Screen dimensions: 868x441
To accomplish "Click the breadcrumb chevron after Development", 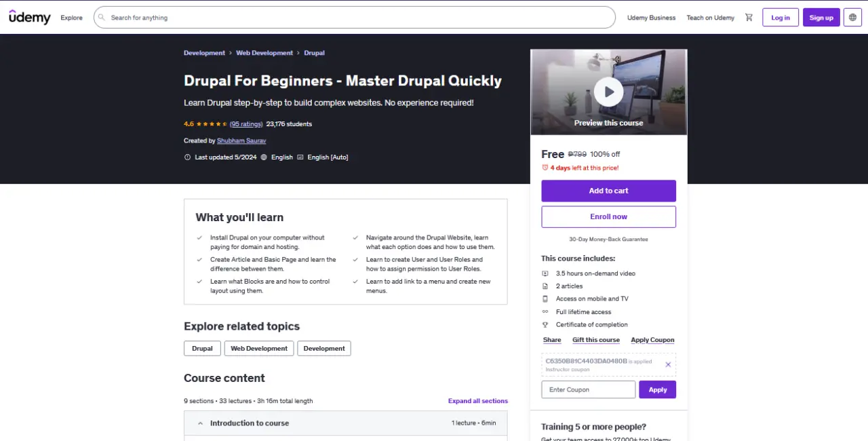I will 231,53.
